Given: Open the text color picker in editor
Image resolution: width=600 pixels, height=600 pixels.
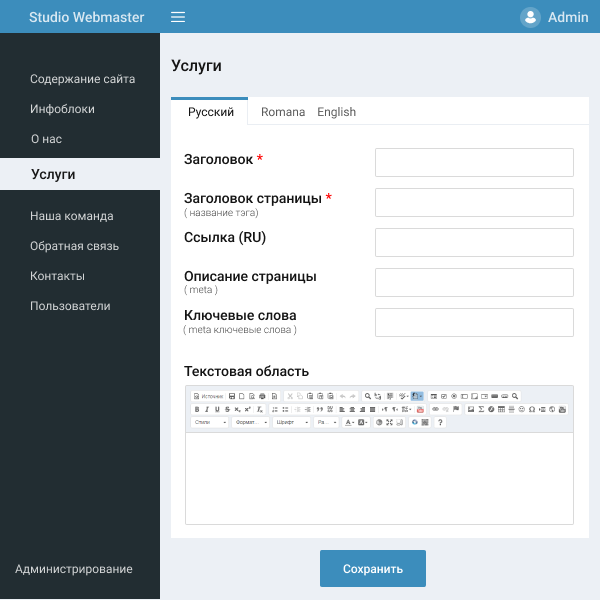Looking at the screenshot, I should [x=350, y=422].
